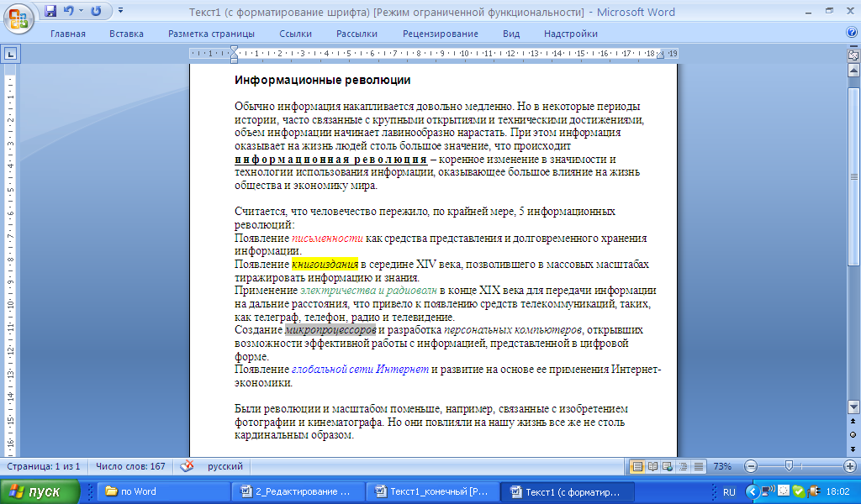Go to previous page browse arrow
The image size is (861, 504).
pos(853,421)
